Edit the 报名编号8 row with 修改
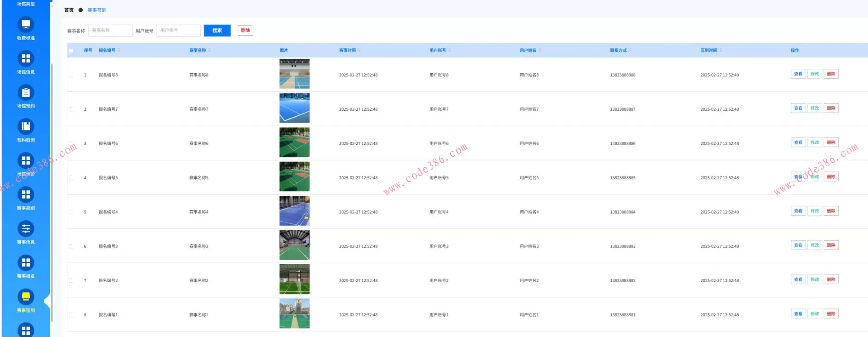Screen dimensions: 868x337 pyautogui.click(x=815, y=74)
